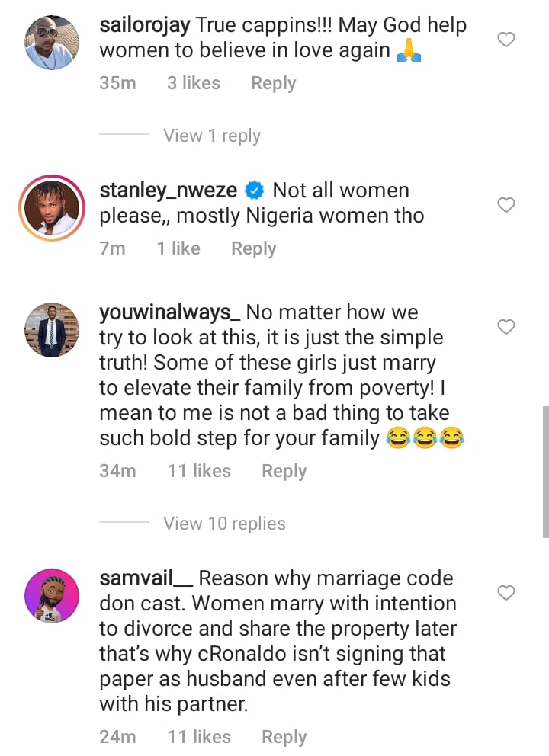The image size is (549, 756).
Task: Expand View 10 replies thread
Action: click(x=224, y=523)
